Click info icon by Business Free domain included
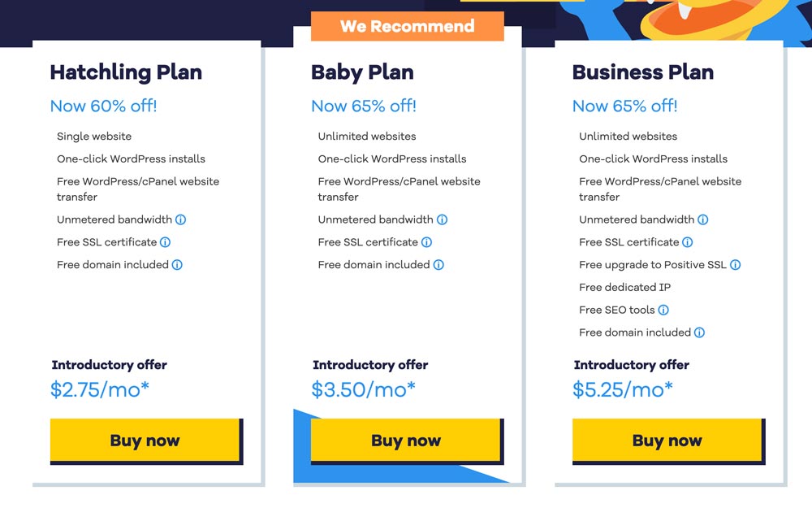This screenshot has height=508, width=812. [x=699, y=332]
